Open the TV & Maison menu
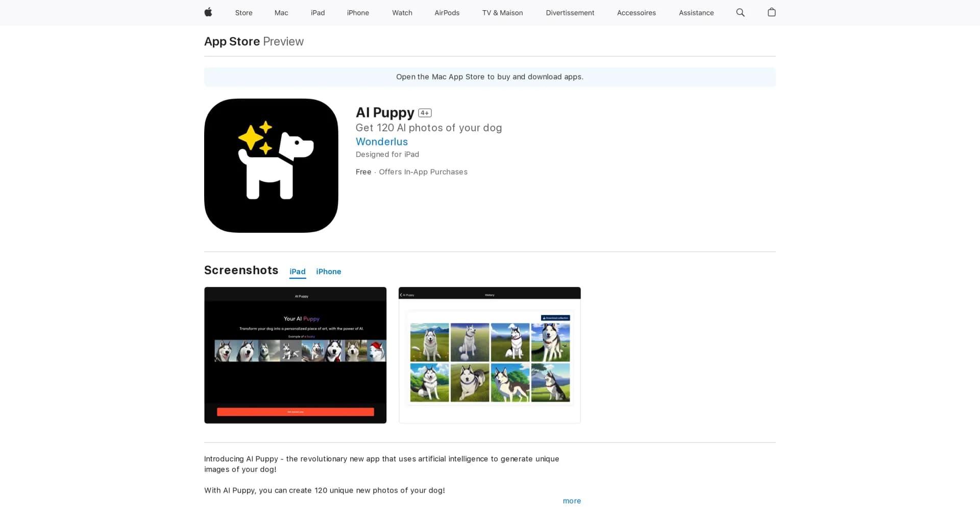The height and width of the screenshot is (511, 980). [x=502, y=13]
